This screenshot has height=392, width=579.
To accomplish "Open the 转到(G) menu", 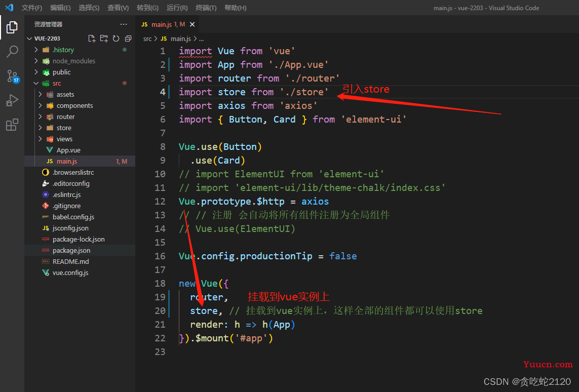I will pyautogui.click(x=148, y=8).
